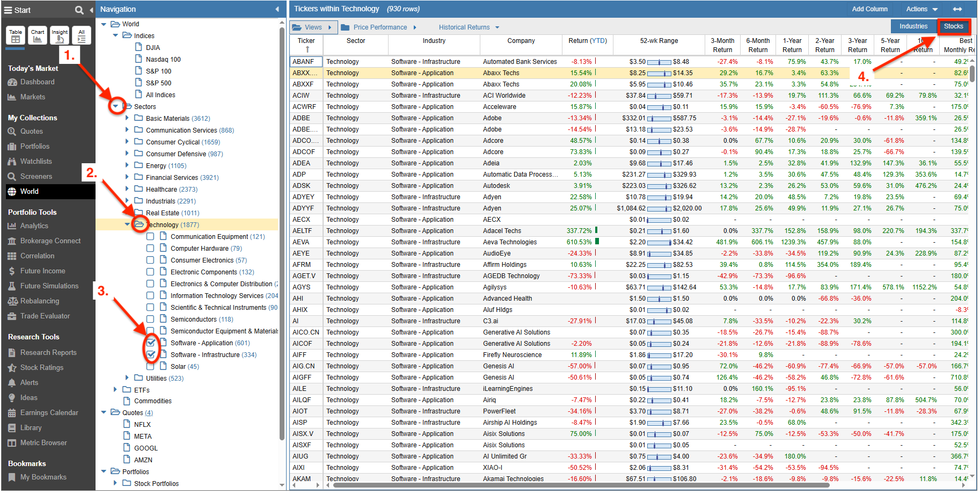Expand the Healthcare sector folder
This screenshot has height=494, width=980.
tap(127, 189)
